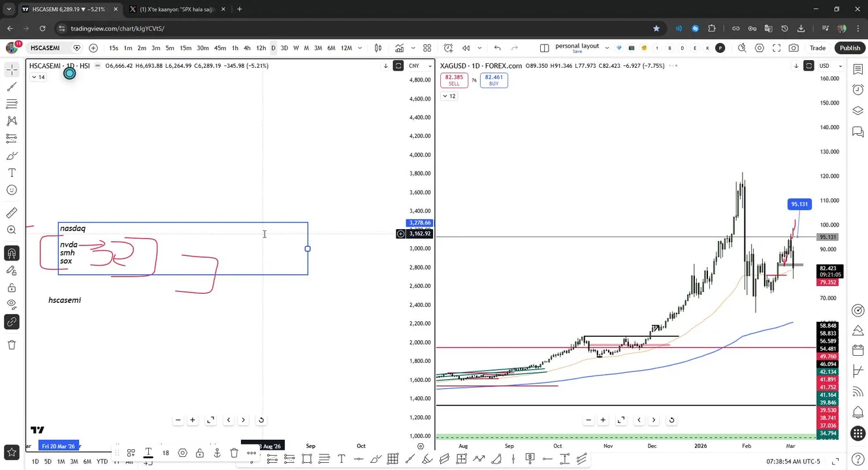Reset the XAGUSD chart view
Viewport: 868px width, 470px height.
(x=671, y=420)
